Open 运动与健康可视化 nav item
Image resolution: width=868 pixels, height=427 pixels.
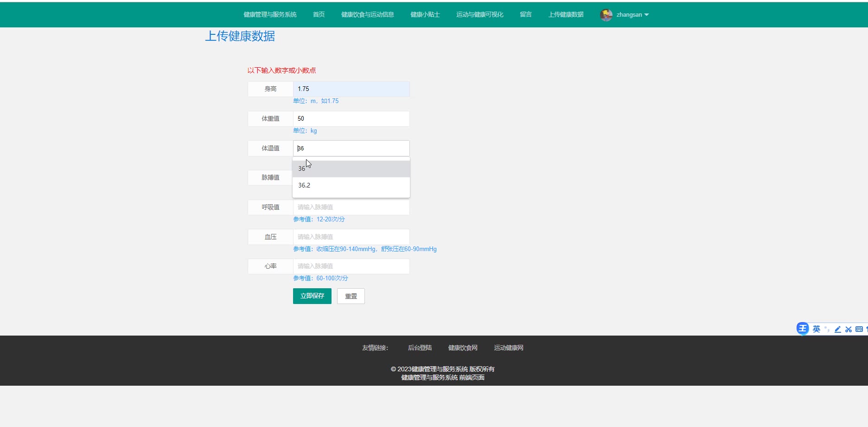[x=479, y=15]
